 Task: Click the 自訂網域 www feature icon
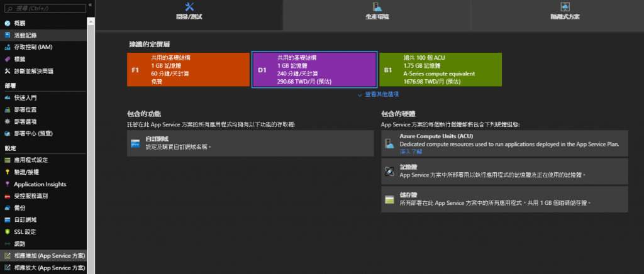[136, 143]
